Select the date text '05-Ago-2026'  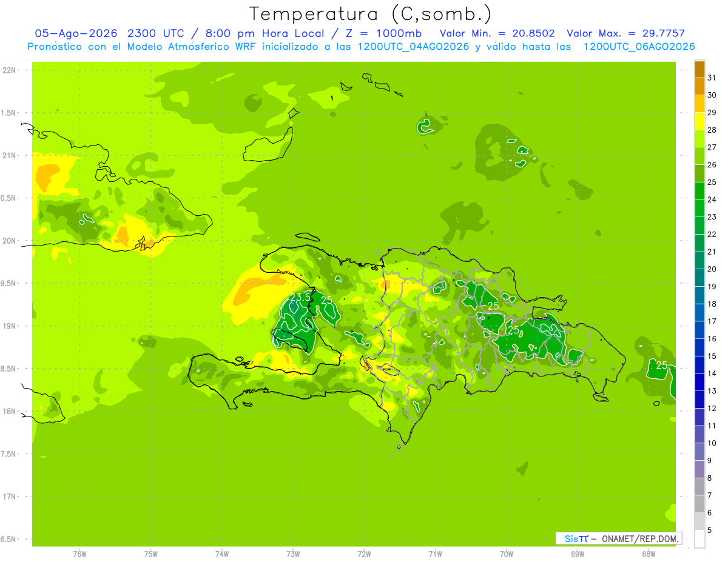pos(77,33)
